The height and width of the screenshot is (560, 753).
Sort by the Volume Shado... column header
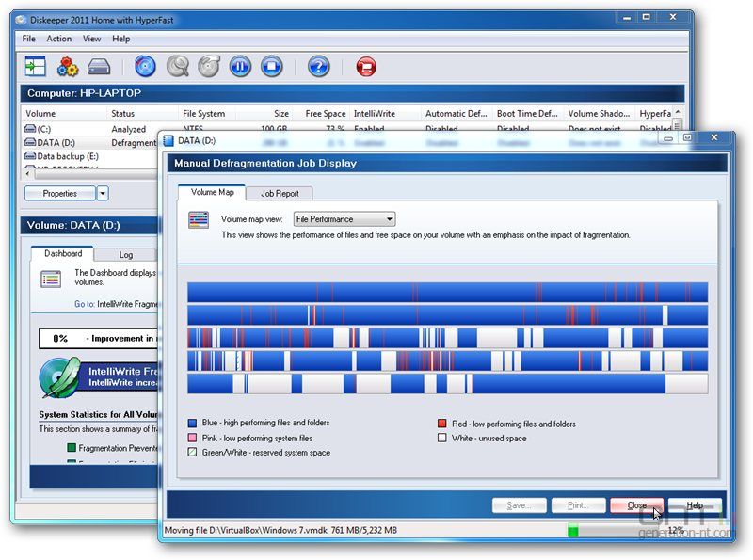tap(600, 113)
